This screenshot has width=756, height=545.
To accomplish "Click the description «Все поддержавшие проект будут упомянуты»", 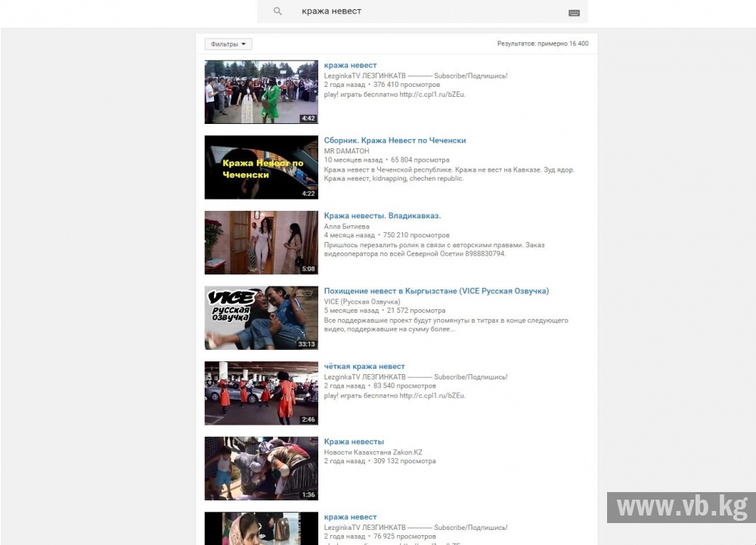I will tap(446, 324).
